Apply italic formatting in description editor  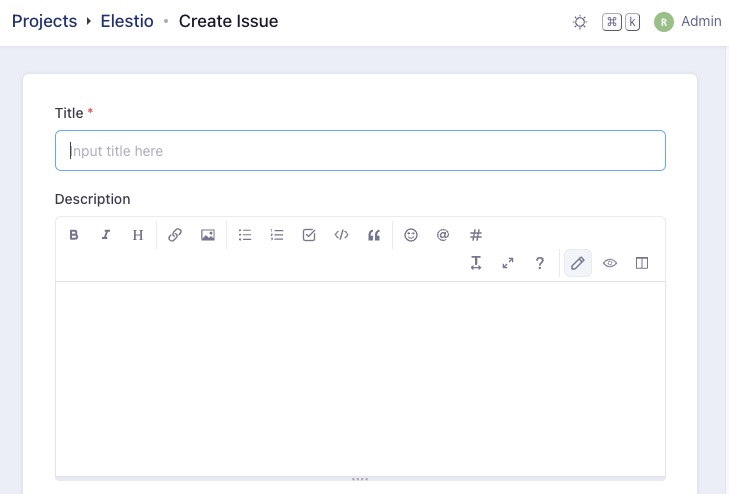coord(106,235)
